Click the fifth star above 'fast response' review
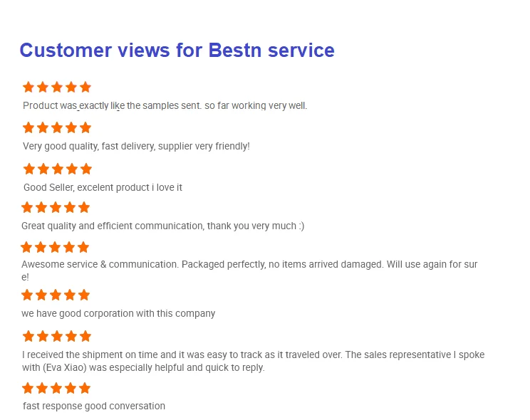This screenshot has width=530, height=420. [85, 388]
